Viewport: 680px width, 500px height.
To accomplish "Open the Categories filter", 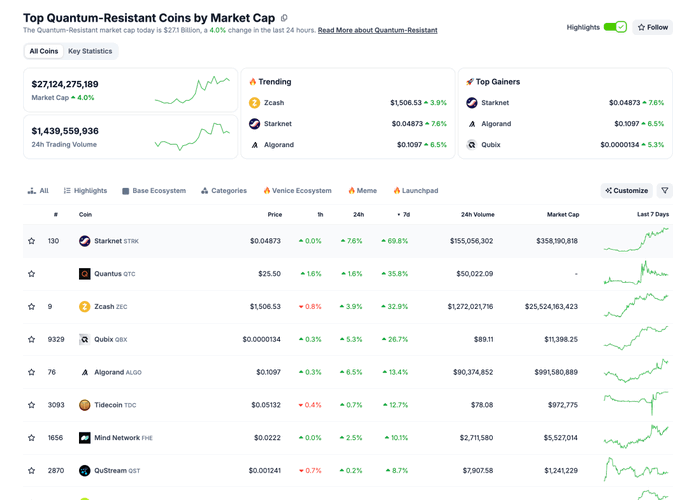I will (x=224, y=190).
